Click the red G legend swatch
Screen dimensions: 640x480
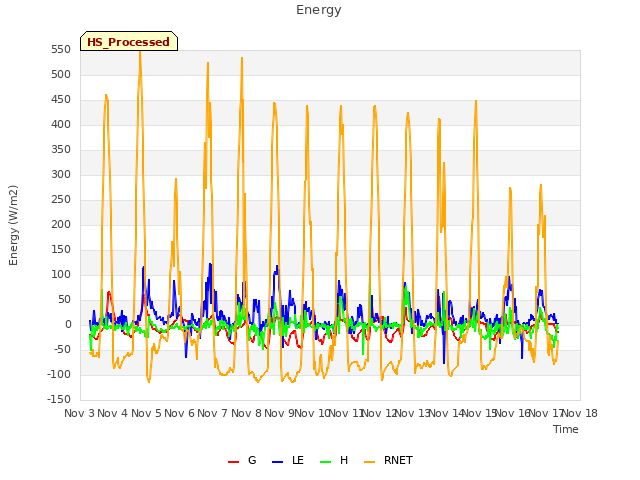pyautogui.click(x=233, y=462)
